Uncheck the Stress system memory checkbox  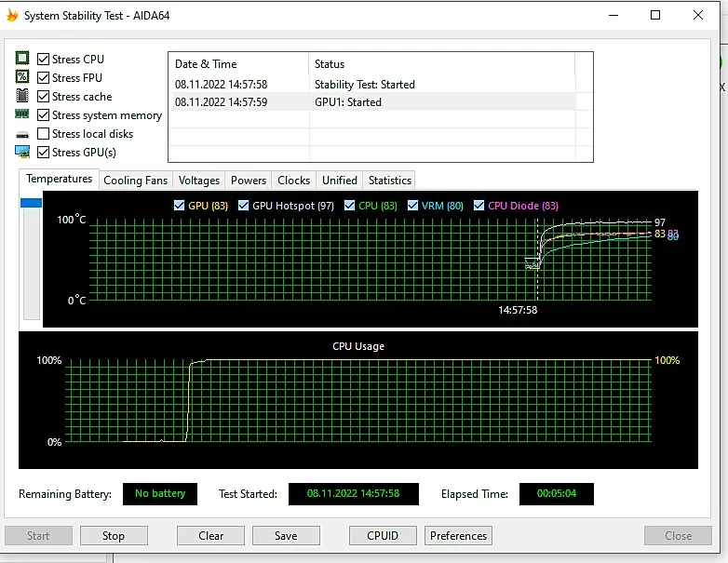[x=43, y=114]
